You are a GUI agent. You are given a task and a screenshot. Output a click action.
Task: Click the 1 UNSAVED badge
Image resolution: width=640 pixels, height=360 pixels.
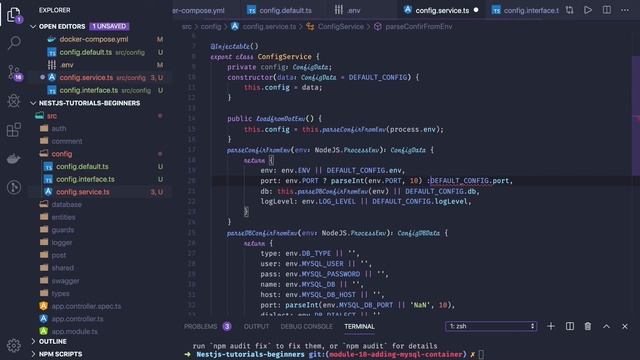click(x=109, y=26)
